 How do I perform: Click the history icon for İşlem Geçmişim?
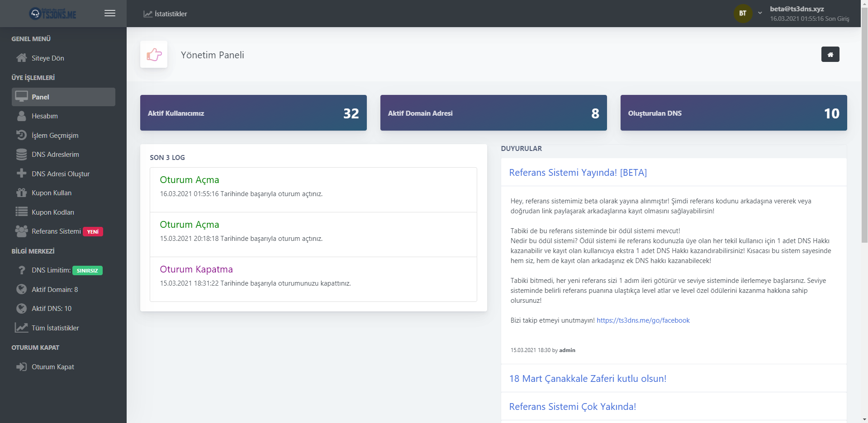coord(21,135)
